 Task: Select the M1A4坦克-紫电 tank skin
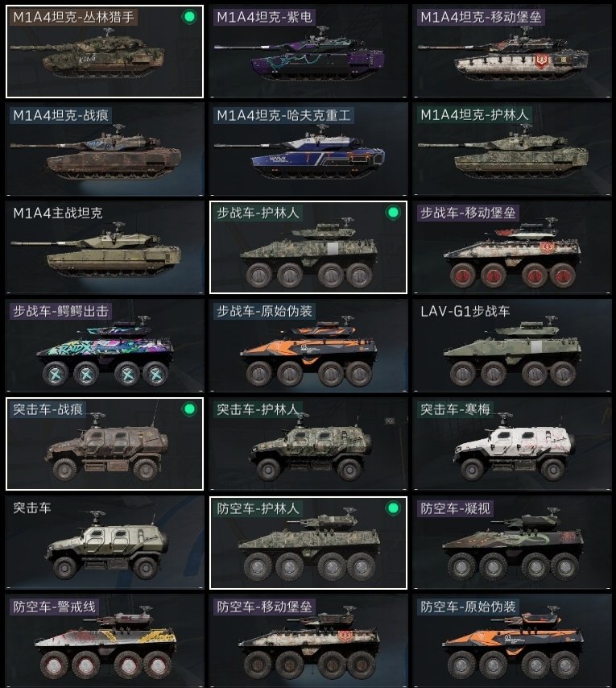pyautogui.click(x=308, y=52)
